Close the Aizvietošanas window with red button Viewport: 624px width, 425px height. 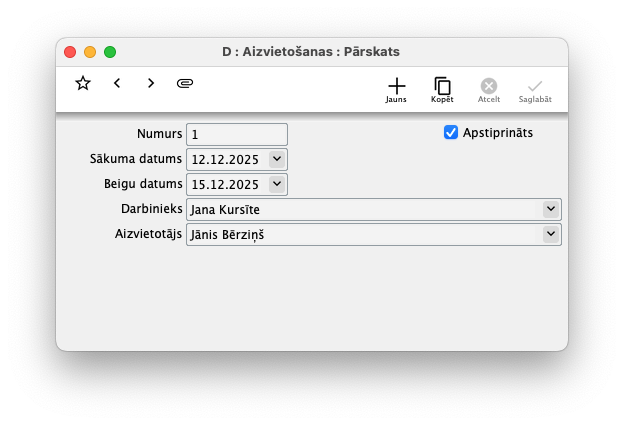click(70, 51)
